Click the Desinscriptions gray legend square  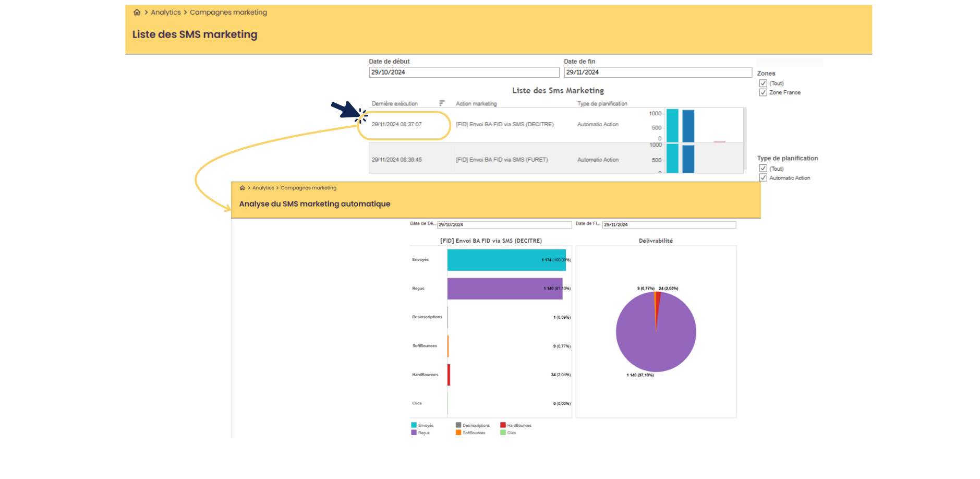click(458, 425)
